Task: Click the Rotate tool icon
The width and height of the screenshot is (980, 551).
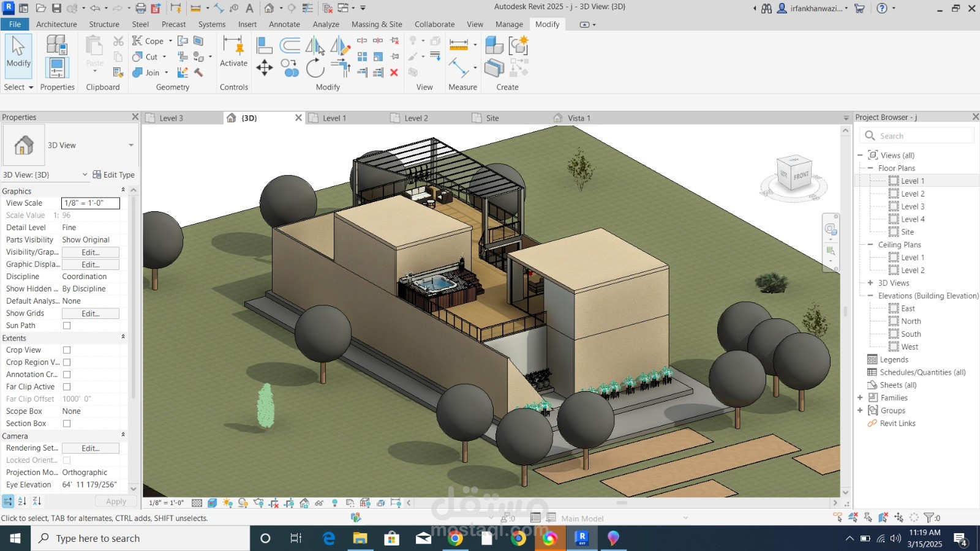Action: (315, 67)
